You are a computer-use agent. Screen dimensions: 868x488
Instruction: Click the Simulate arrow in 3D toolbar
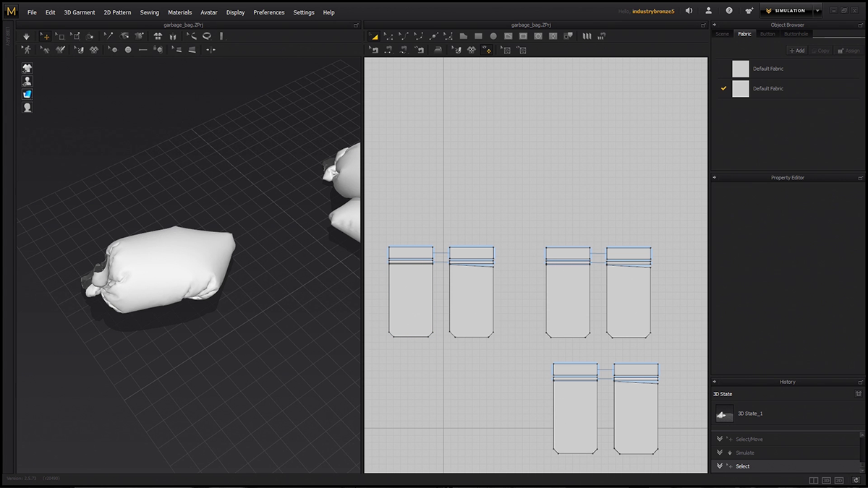[x=26, y=36]
